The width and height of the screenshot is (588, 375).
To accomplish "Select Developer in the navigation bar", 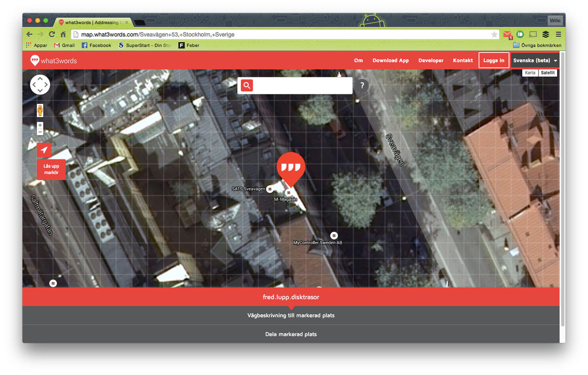I will (x=430, y=60).
